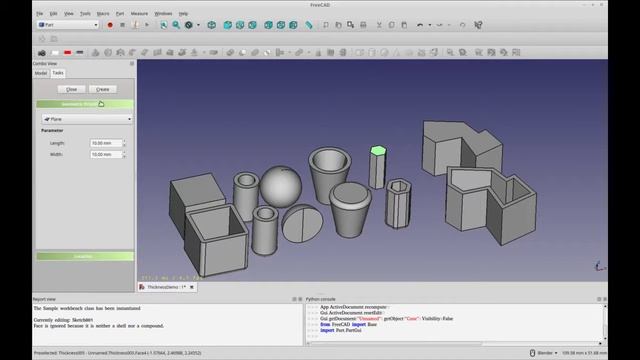640x360 pixels.
Task: Click the 'Face is ignored' report message
Action: pyautogui.click(x=99, y=326)
